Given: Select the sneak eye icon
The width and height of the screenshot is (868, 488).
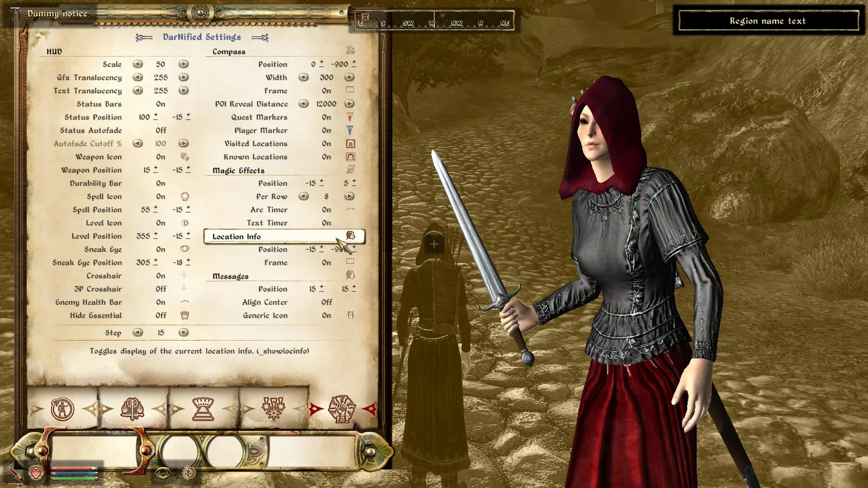Looking at the screenshot, I should [184, 249].
